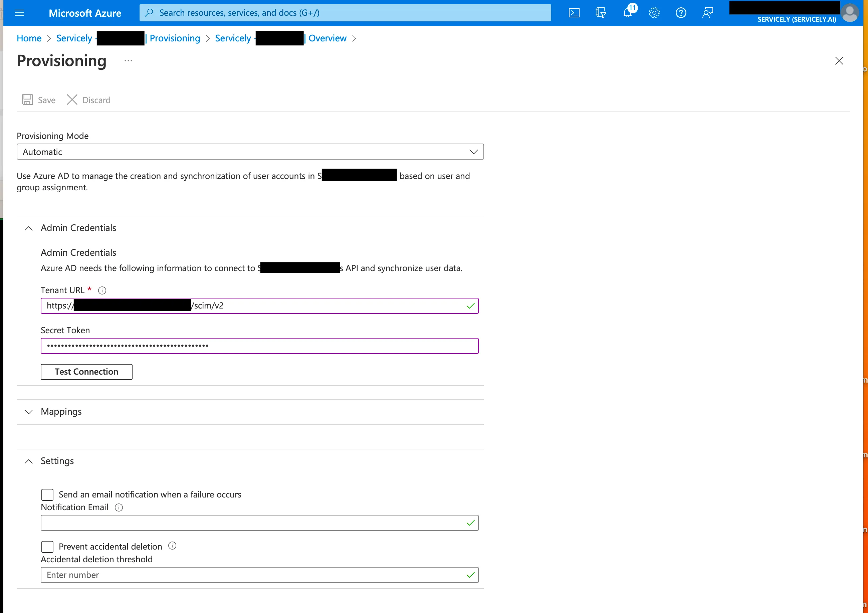Click the Microsoft Azure logo text
This screenshot has height=613, width=868.
tap(85, 13)
